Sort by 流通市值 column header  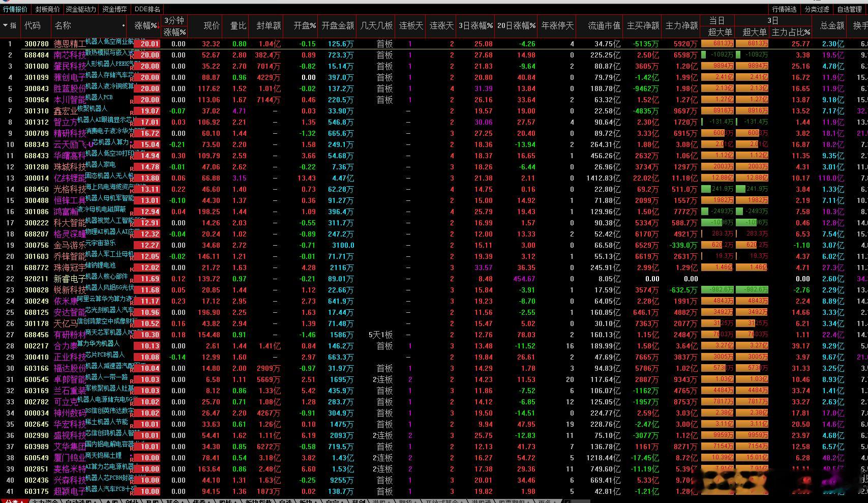(x=604, y=25)
